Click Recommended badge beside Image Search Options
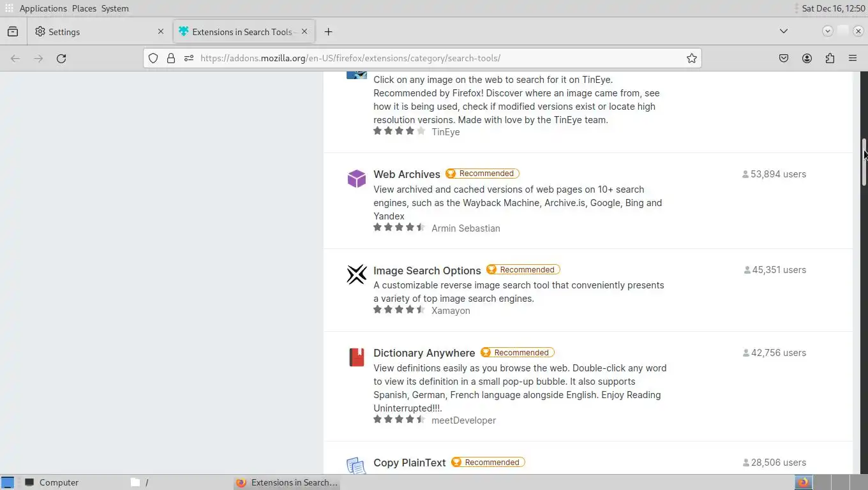This screenshot has width=868, height=490. [x=523, y=269]
